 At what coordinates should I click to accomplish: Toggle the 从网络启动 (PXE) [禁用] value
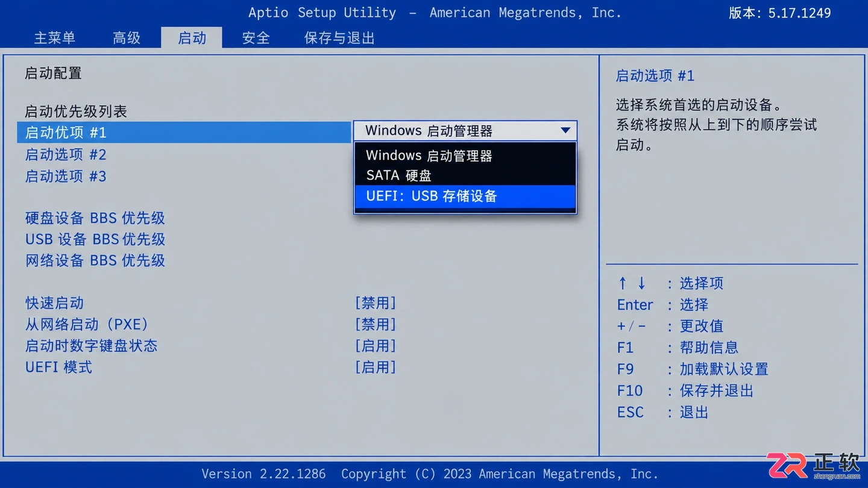coord(376,324)
